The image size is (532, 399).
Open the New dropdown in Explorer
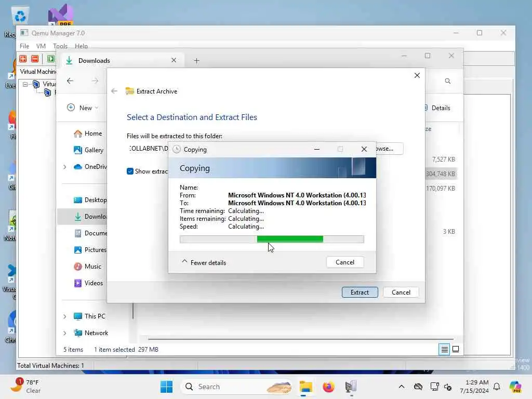click(x=83, y=108)
